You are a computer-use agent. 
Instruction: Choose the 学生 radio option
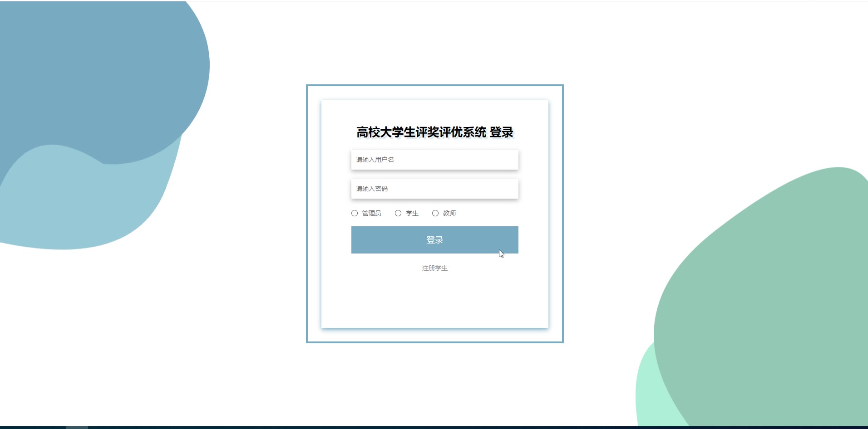[398, 213]
